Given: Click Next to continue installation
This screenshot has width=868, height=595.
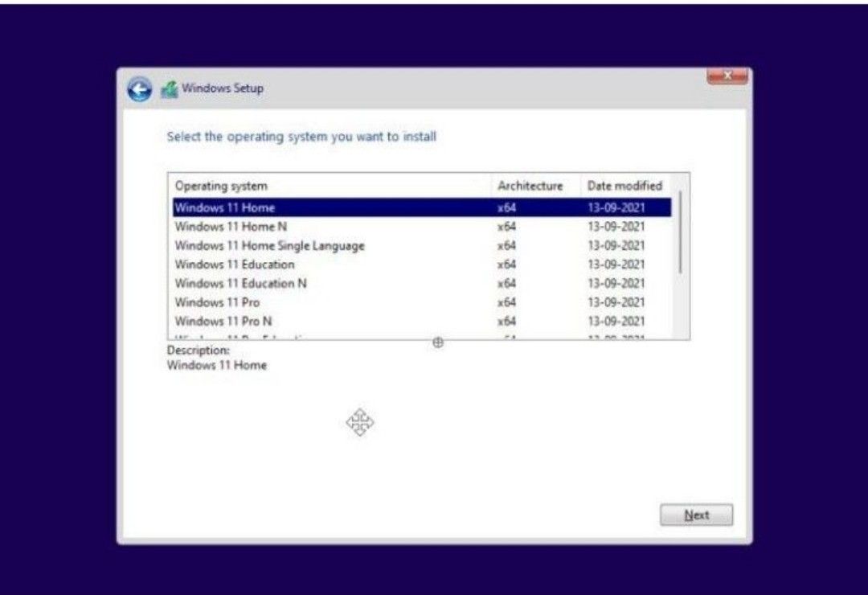Looking at the screenshot, I should click(x=696, y=515).
